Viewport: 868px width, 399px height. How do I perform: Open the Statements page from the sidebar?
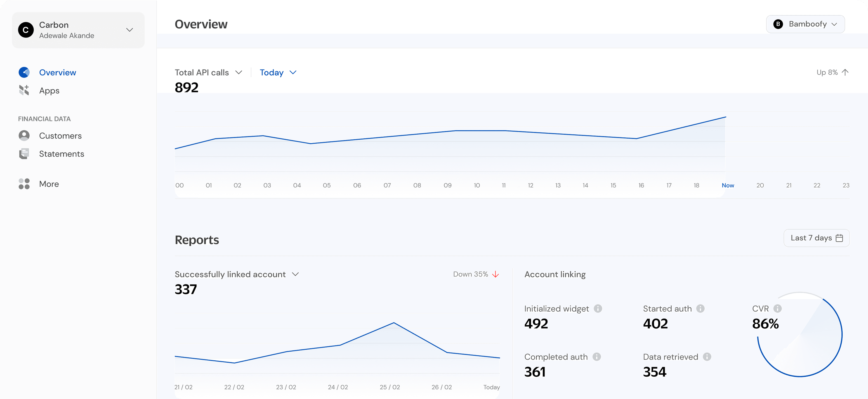pyautogui.click(x=62, y=154)
